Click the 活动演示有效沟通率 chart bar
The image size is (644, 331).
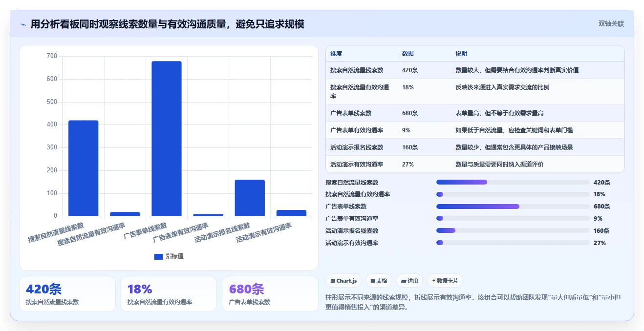click(x=291, y=213)
